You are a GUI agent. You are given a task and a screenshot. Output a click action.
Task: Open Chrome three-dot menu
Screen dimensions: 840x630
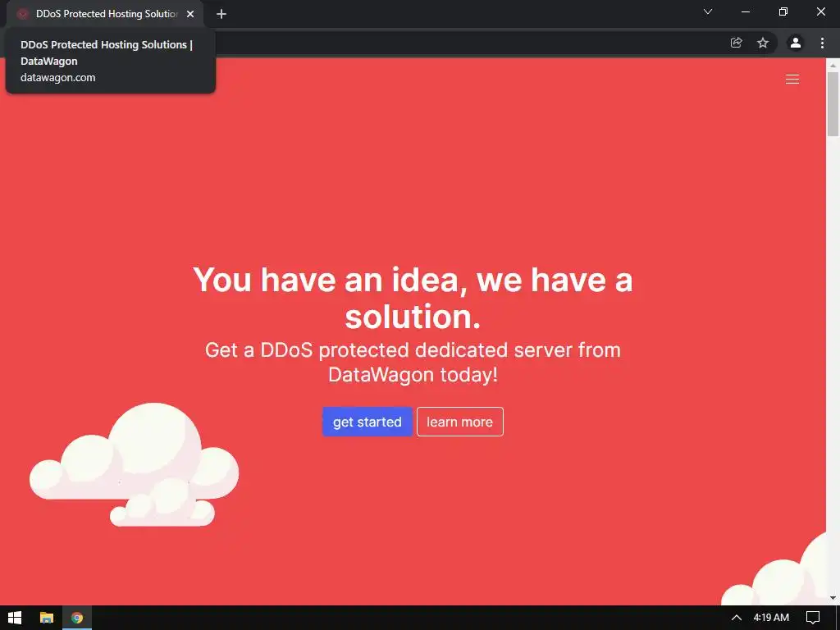pos(822,43)
